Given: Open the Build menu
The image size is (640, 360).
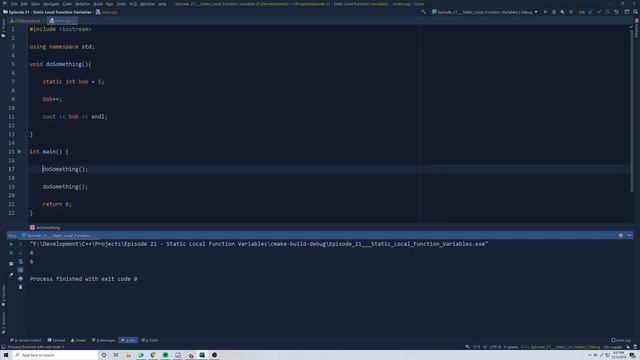Looking at the screenshot, I should coord(98,4).
